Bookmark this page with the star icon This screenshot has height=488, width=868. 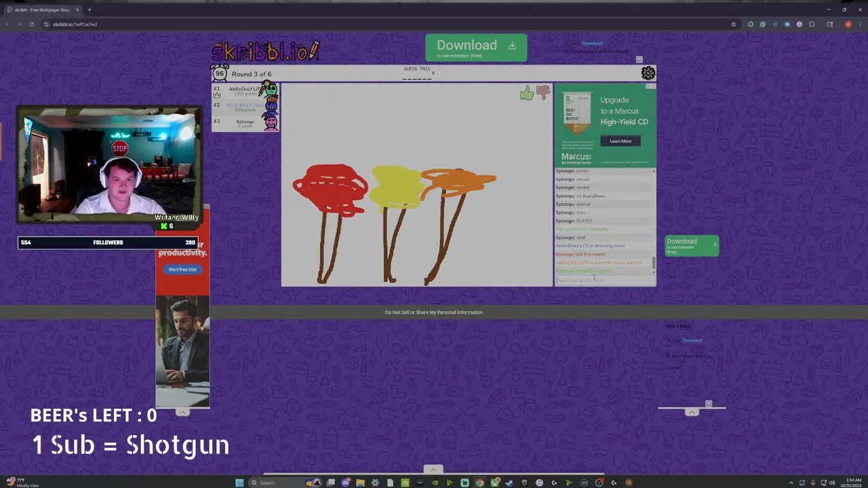[x=733, y=24]
